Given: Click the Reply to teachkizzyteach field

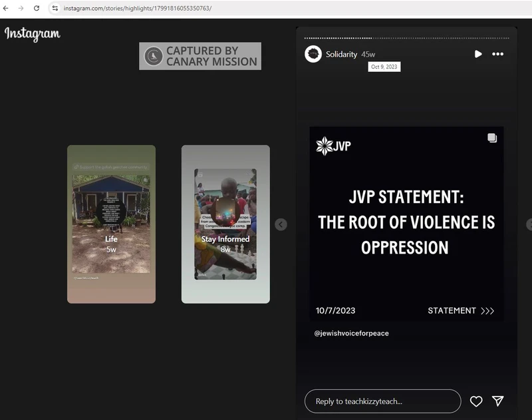Looking at the screenshot, I should 382,401.
